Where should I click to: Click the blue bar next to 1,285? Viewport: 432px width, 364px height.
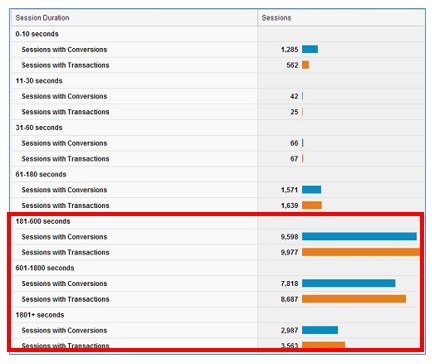310,49
